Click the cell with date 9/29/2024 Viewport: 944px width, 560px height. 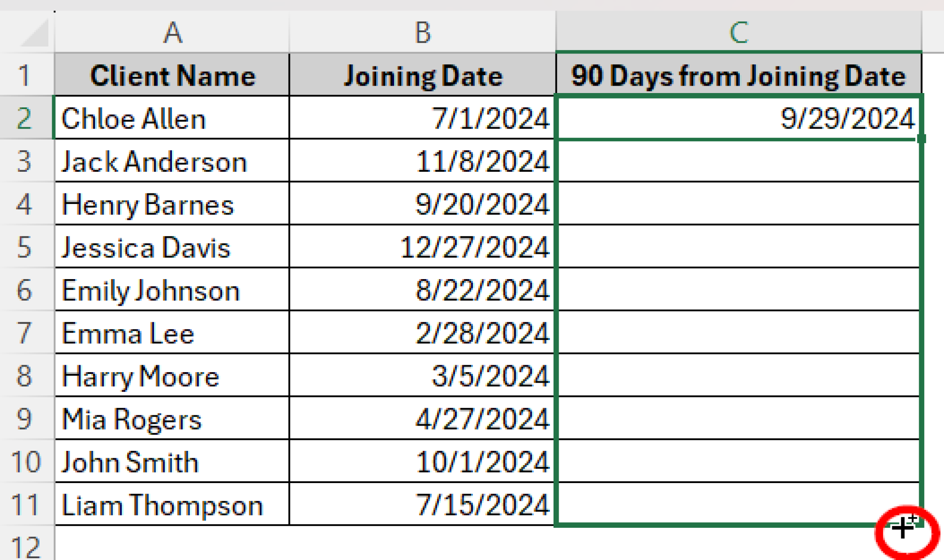(738, 118)
